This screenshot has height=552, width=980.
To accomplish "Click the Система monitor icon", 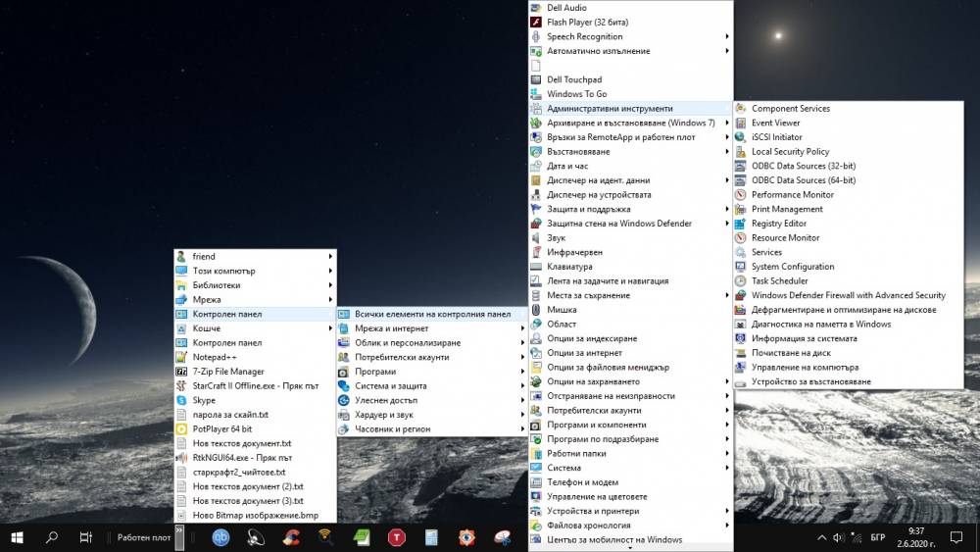I will click(x=536, y=468).
